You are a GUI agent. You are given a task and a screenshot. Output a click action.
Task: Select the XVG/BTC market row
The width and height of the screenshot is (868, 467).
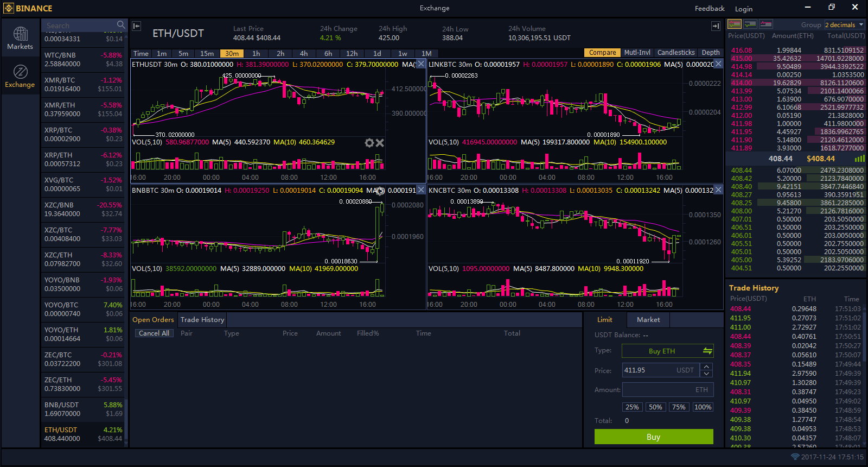(x=83, y=185)
